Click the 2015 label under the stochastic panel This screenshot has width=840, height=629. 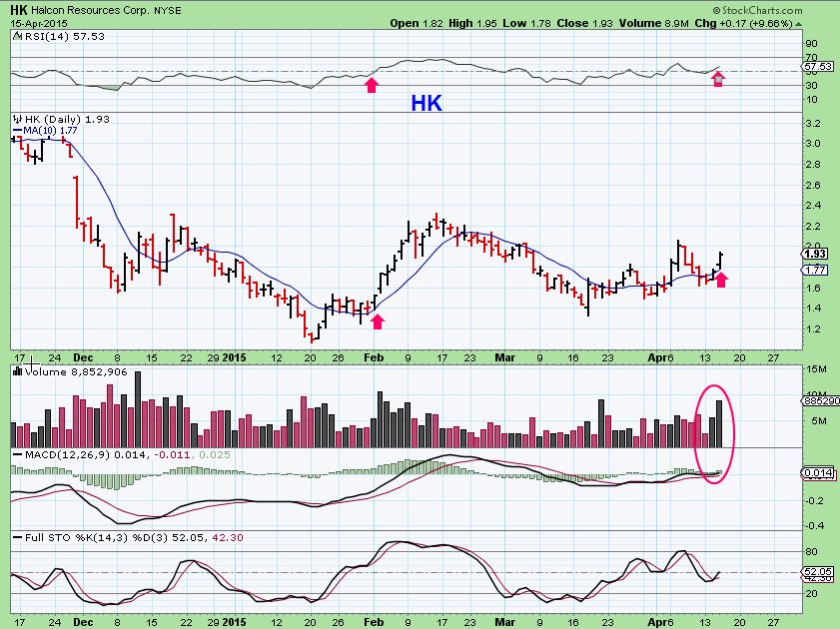(234, 622)
